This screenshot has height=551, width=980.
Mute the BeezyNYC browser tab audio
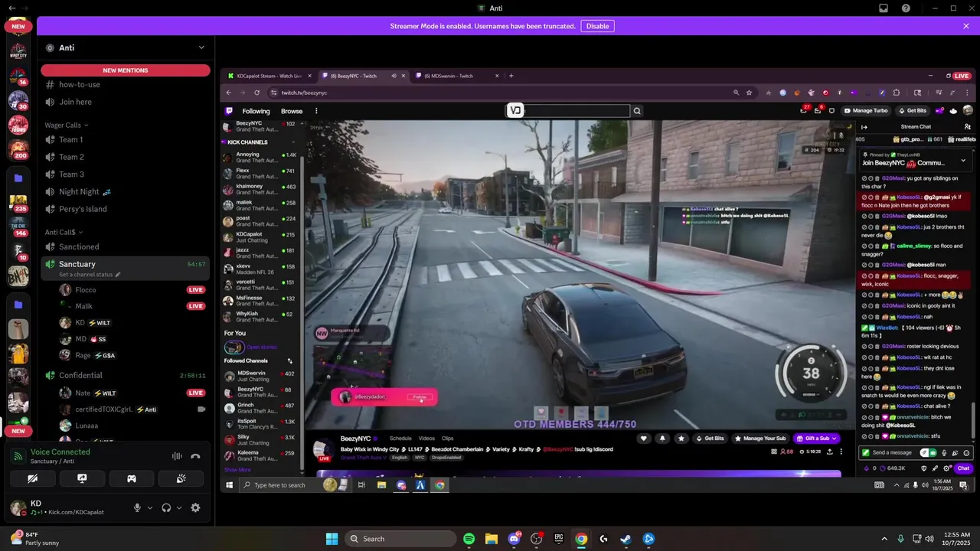394,76
